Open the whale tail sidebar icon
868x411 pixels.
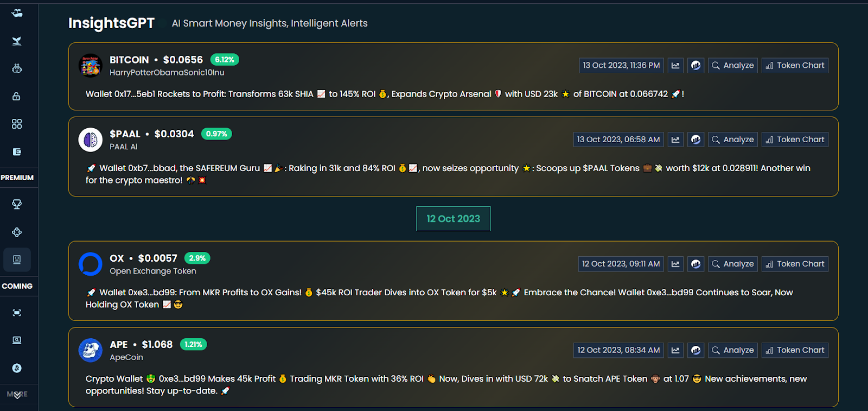[x=17, y=41]
